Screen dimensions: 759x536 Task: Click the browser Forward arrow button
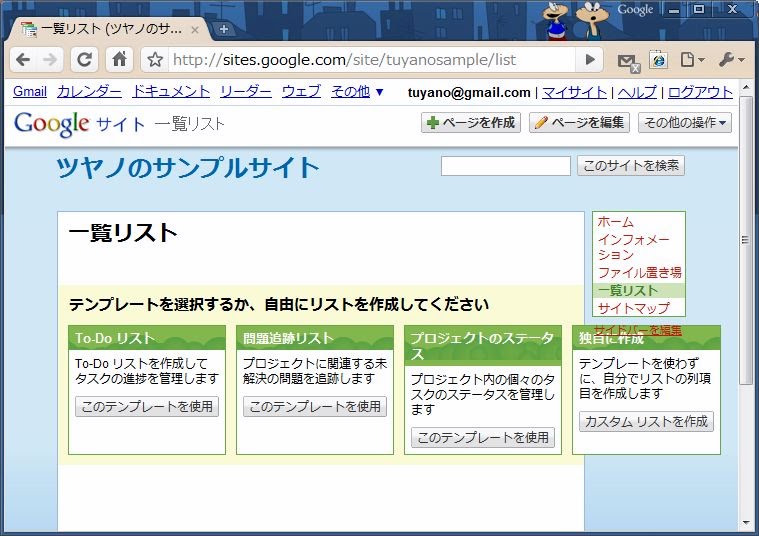50,60
